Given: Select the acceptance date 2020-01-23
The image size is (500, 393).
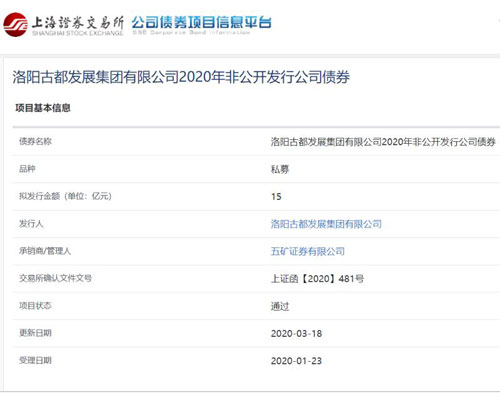Looking at the screenshot, I should (296, 361).
